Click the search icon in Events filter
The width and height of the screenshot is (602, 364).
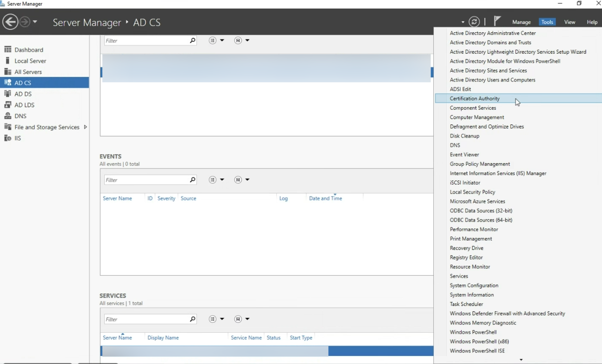(x=192, y=180)
